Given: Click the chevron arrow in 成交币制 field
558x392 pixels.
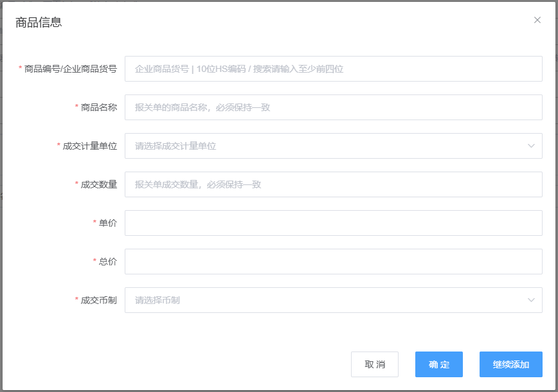Looking at the screenshot, I should click(x=531, y=300).
